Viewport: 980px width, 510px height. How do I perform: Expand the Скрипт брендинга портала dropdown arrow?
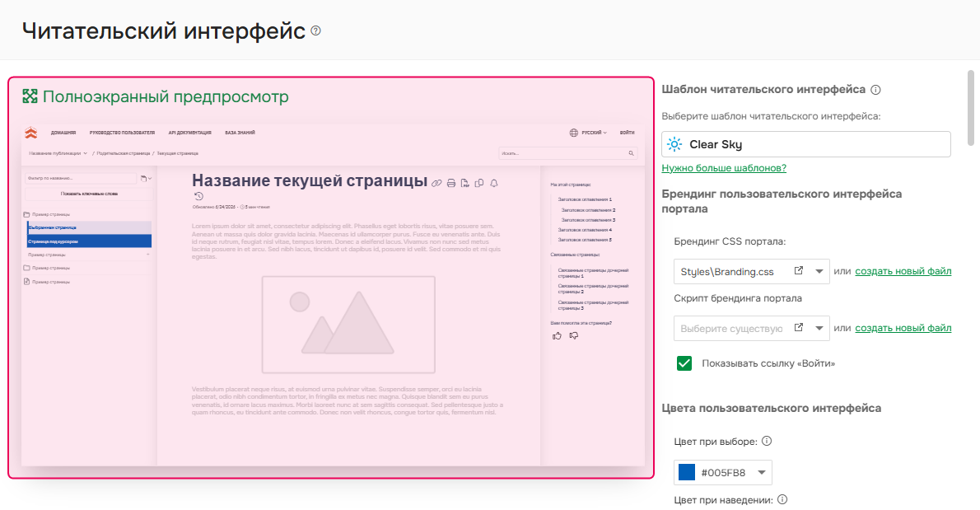tap(819, 328)
